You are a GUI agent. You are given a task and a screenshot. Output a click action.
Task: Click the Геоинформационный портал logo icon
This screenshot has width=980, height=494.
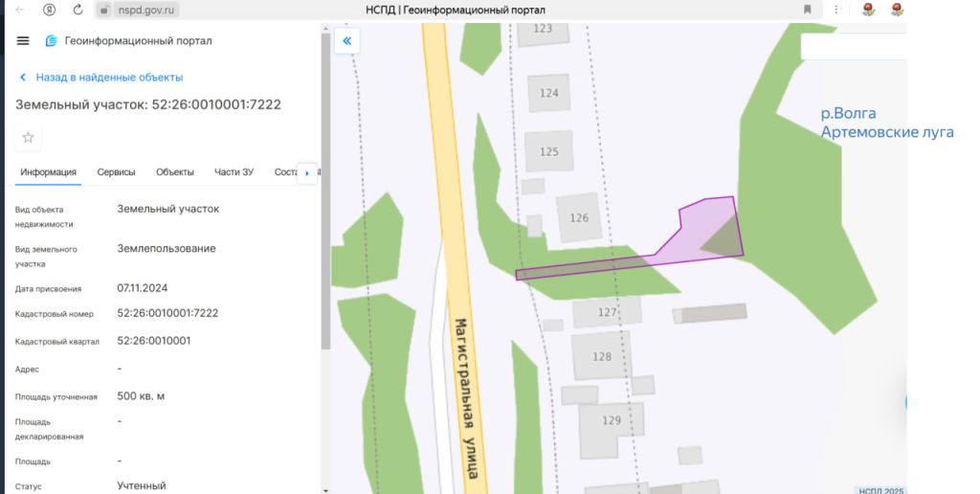tap(52, 41)
